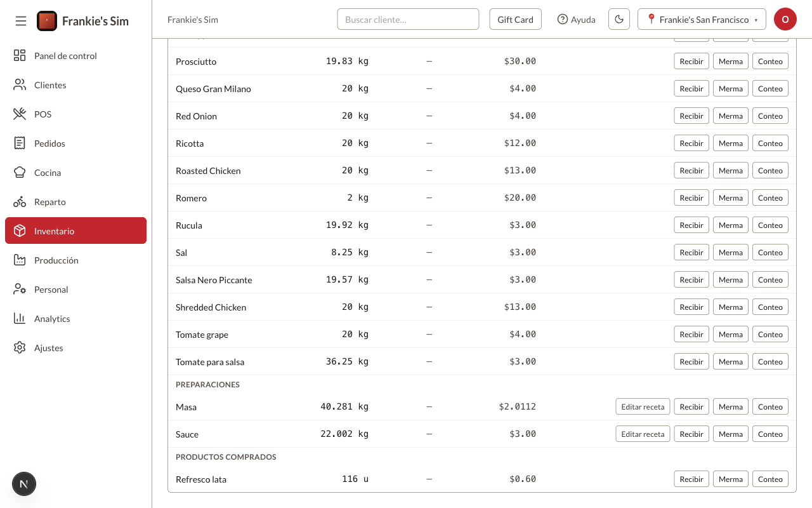Click the round N badge icon
The height and width of the screenshot is (508, 812).
24,484
